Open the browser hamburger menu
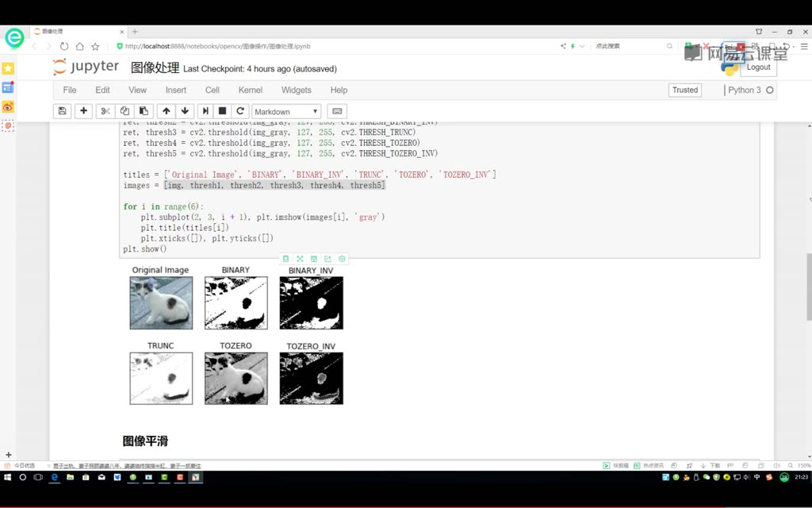Viewport: 812px width, 508px height. tap(804, 46)
